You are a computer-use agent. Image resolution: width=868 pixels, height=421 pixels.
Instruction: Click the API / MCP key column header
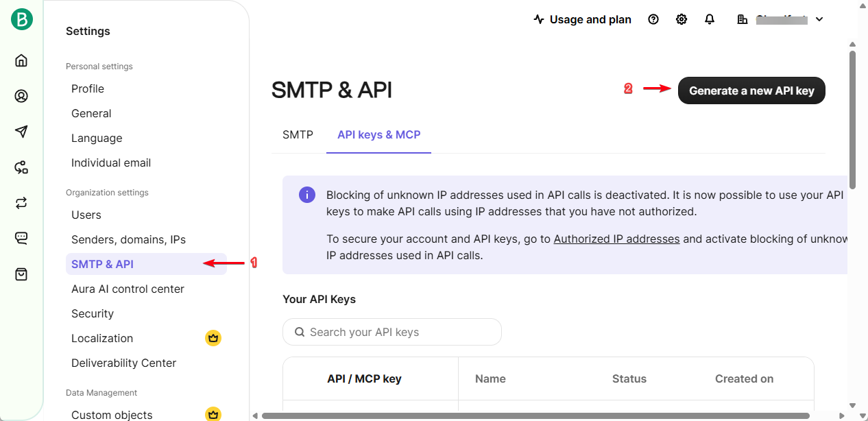pyautogui.click(x=364, y=378)
